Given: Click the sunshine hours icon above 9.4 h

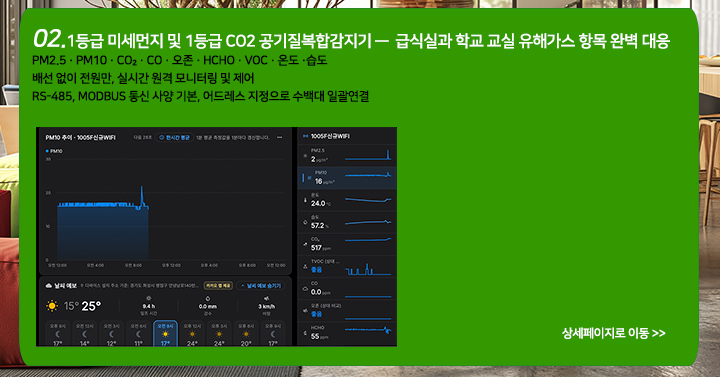Looking at the screenshot, I should point(149,298).
